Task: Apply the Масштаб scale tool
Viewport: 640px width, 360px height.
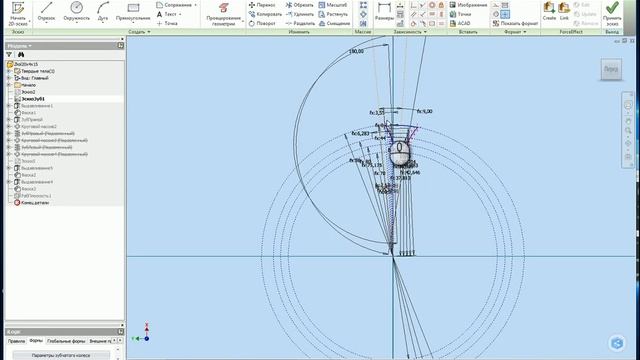Action: click(x=332, y=5)
